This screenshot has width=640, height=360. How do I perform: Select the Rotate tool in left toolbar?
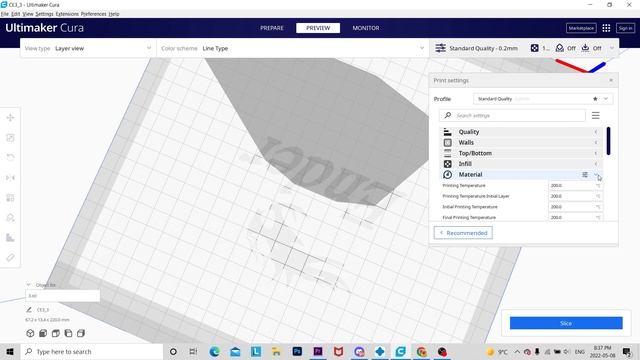coord(10,158)
